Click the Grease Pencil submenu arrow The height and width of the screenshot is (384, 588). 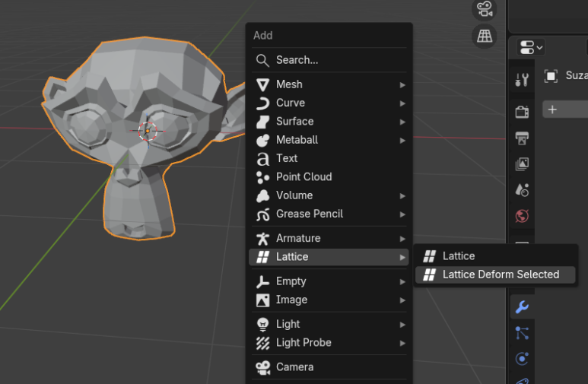click(x=402, y=214)
